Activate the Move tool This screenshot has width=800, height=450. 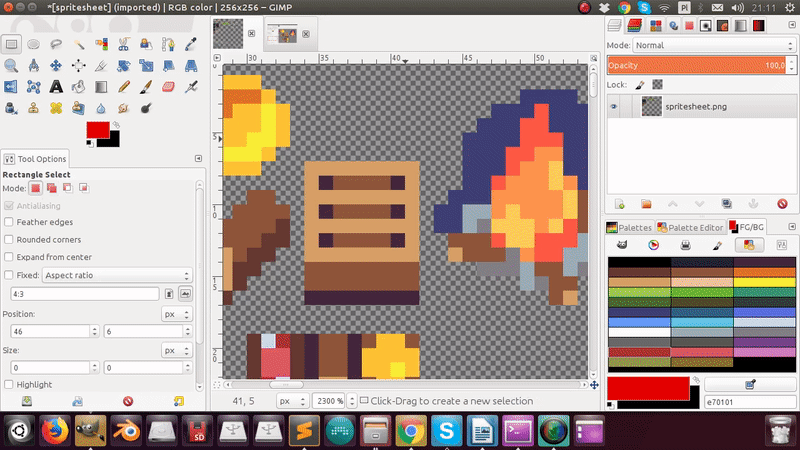coord(56,66)
